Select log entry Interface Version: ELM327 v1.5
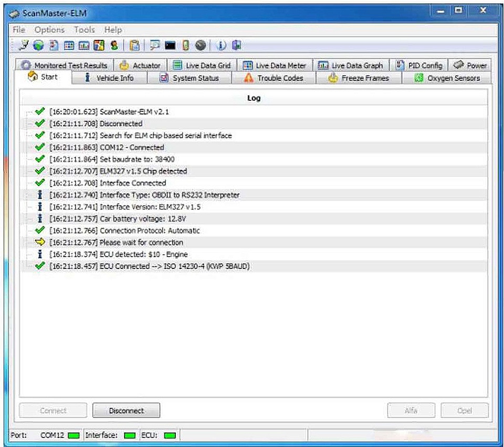Viewport: 504px width, 447px height. [254, 207]
